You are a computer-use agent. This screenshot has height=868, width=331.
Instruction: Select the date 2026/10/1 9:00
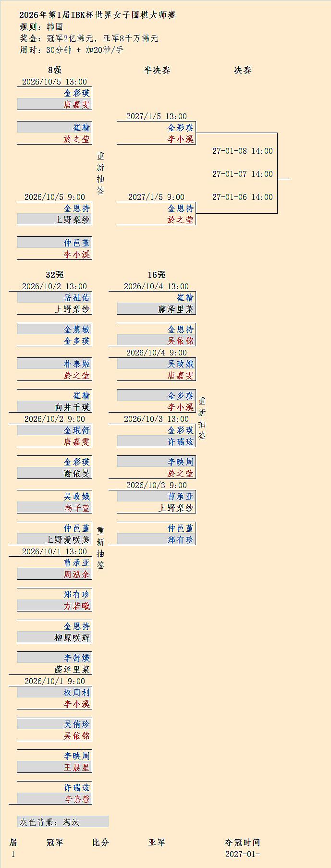pos(55,681)
